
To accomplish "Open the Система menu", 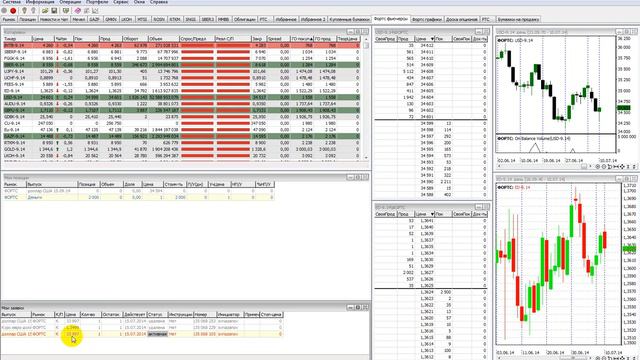I will pyautogui.click(x=12, y=2).
